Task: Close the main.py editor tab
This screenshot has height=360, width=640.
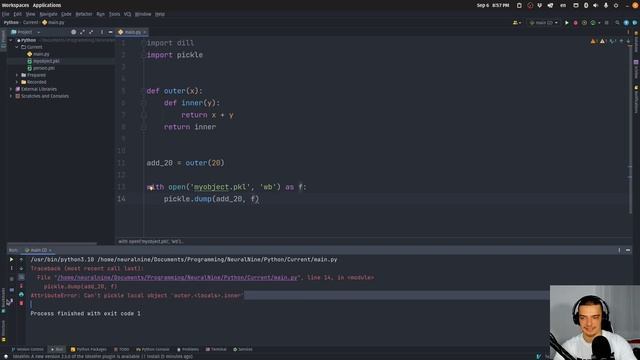Action: coord(144,32)
